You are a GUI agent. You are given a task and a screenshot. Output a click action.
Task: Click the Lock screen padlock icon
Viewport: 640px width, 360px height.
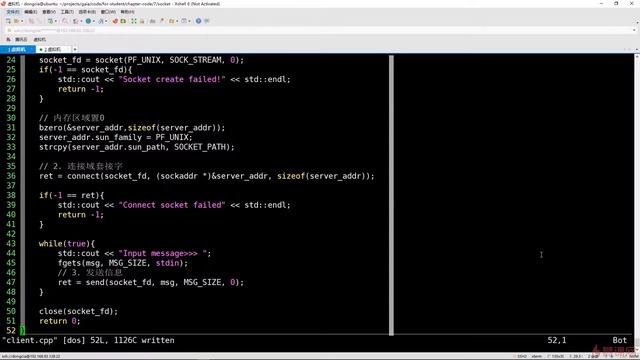(142, 21)
